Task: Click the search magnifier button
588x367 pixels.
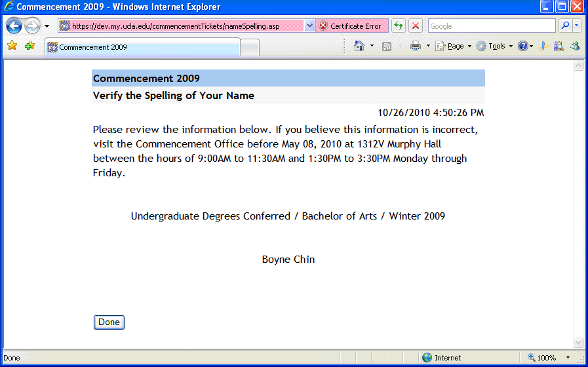Action: [x=564, y=26]
